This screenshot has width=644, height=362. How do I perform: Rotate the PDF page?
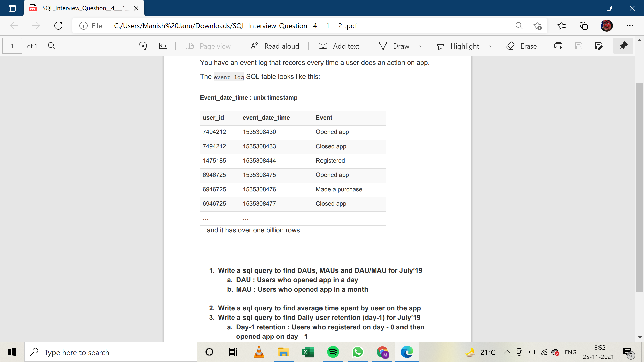click(143, 46)
